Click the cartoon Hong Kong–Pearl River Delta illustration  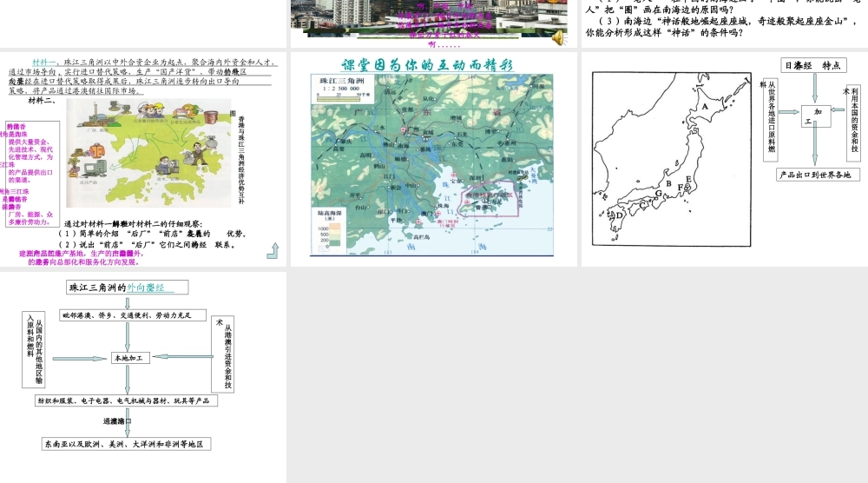tap(149, 154)
